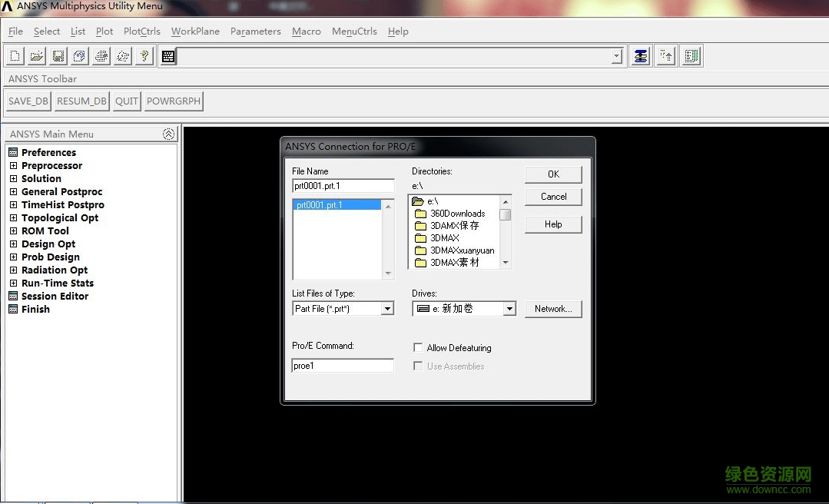Click the raise hidden dialog toolbar icon
Viewport: 829px width, 504px height.
(x=665, y=55)
